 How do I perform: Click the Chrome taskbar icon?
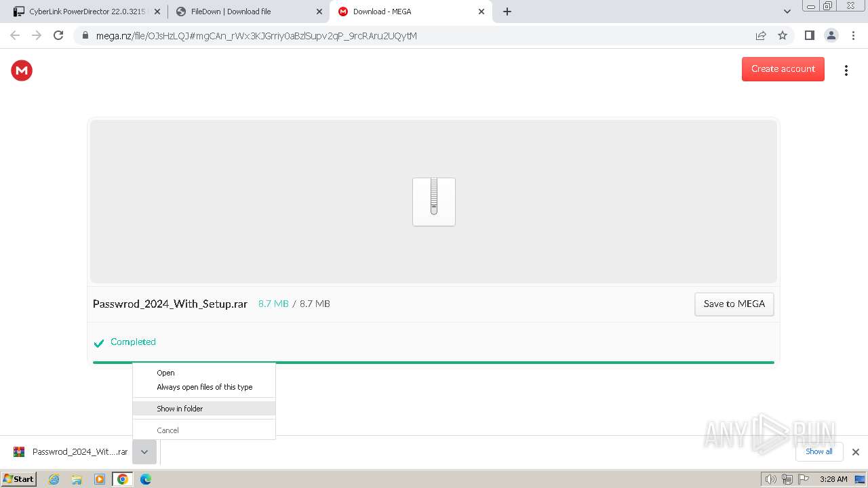pyautogui.click(x=123, y=479)
